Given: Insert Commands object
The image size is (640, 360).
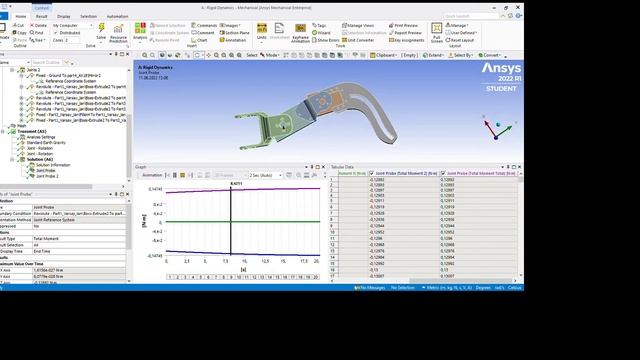Looking at the screenshot, I should tap(204, 25).
